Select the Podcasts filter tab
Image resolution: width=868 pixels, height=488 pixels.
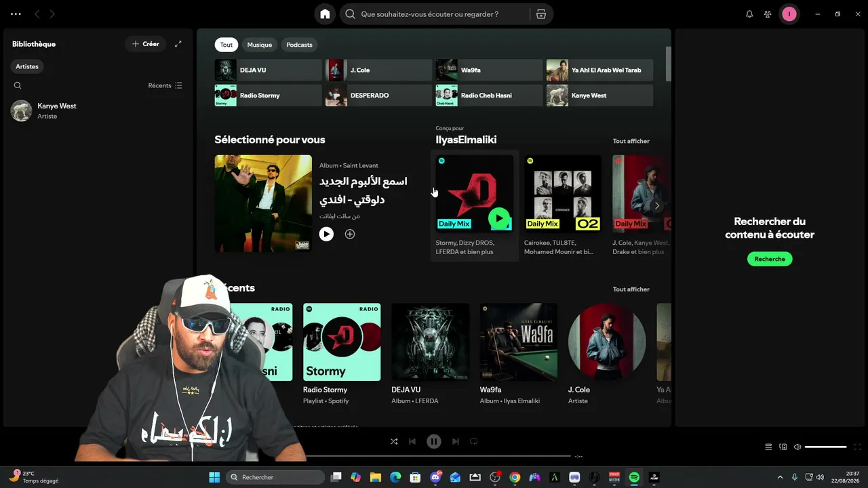299,45
